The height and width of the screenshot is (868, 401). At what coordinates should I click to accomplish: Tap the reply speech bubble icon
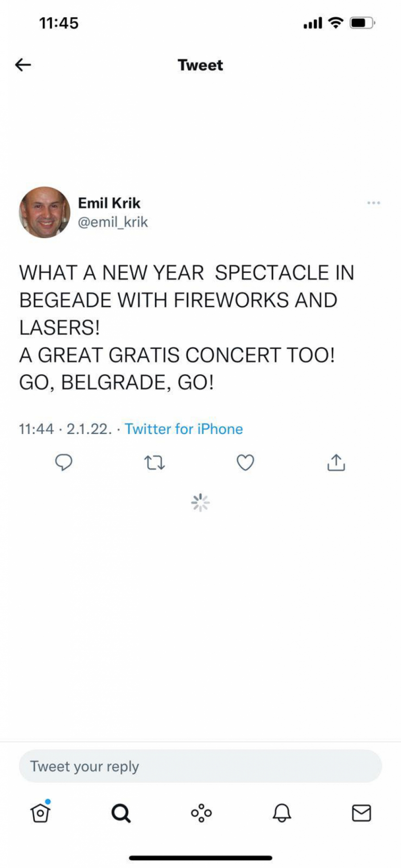tap(64, 463)
